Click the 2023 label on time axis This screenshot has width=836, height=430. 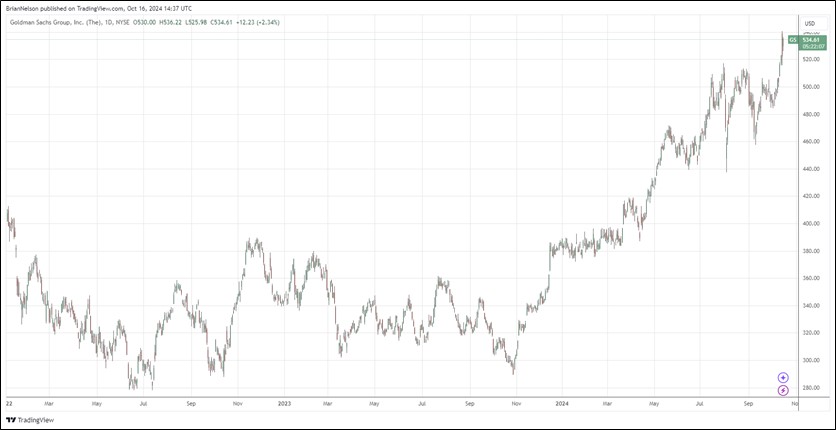click(283, 404)
